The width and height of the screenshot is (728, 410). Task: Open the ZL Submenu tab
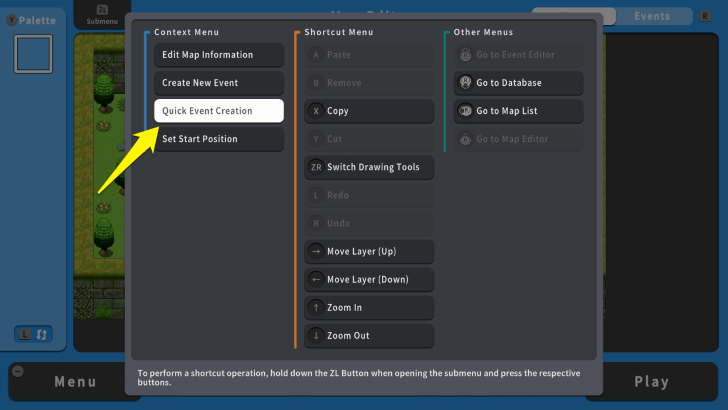[x=102, y=15]
